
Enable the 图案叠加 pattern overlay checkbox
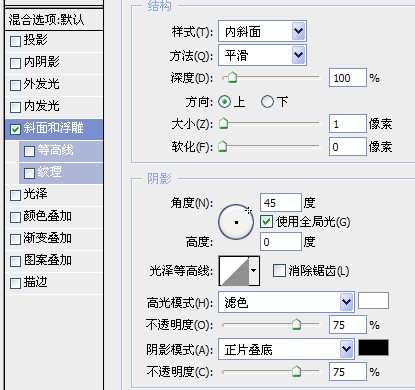15,261
